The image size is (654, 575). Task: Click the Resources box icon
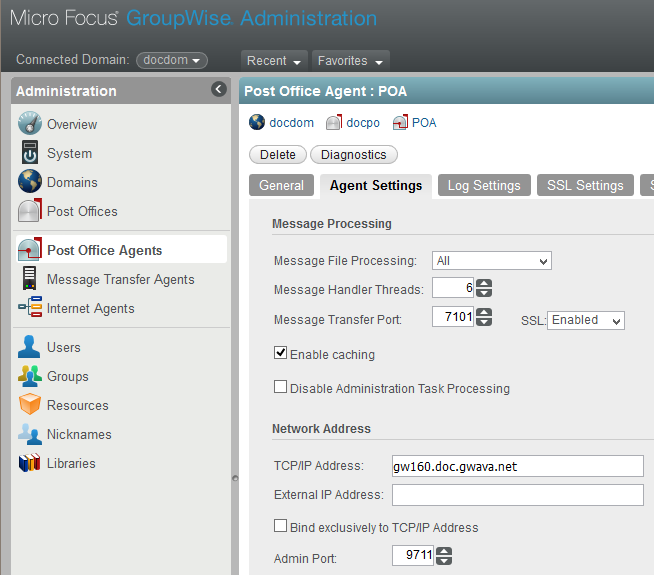(x=30, y=404)
